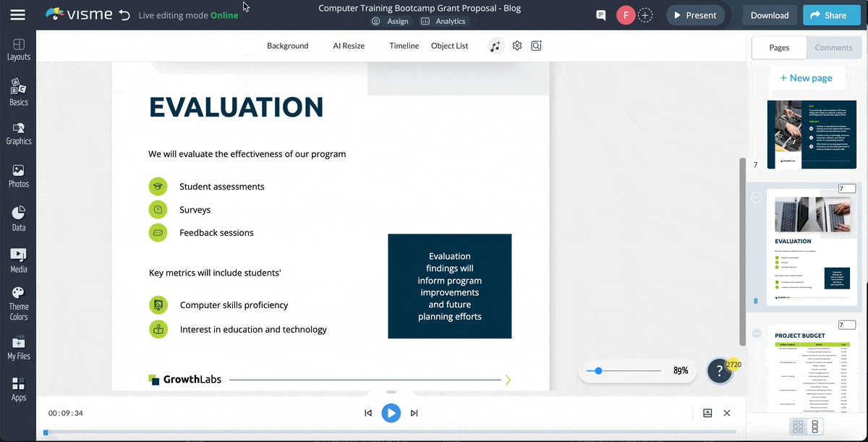Click the Present button
This screenshot has height=442, width=868.
coord(696,14)
